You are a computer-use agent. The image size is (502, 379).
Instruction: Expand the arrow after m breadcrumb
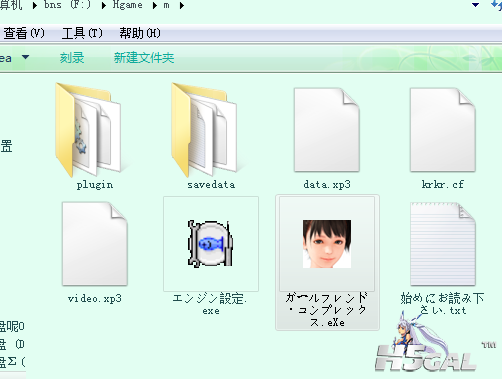click(x=181, y=6)
